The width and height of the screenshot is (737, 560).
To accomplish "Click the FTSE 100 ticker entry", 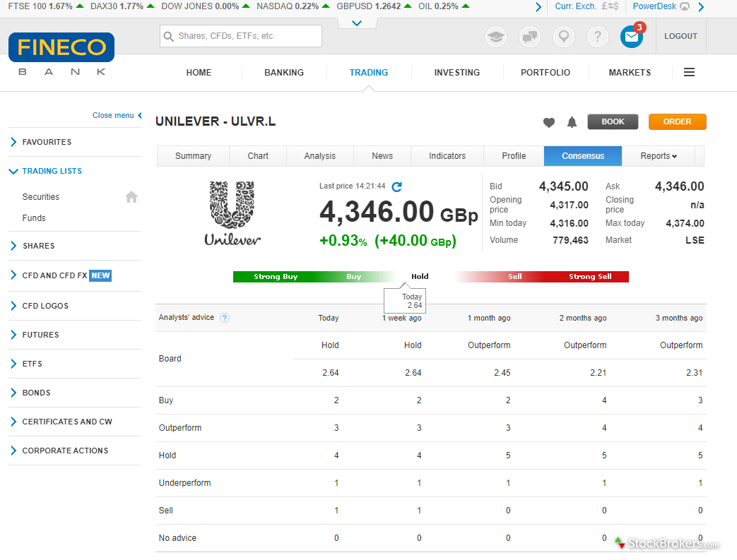I will tap(46, 6).
